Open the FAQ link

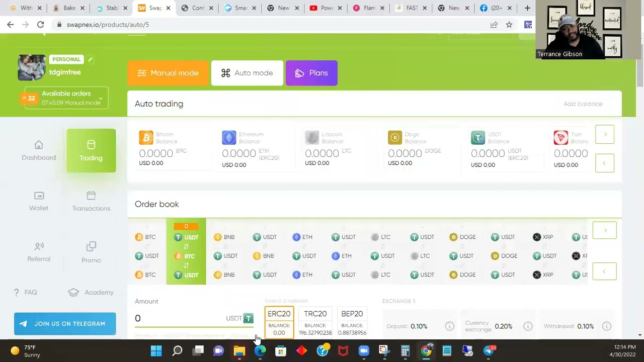pos(26,292)
